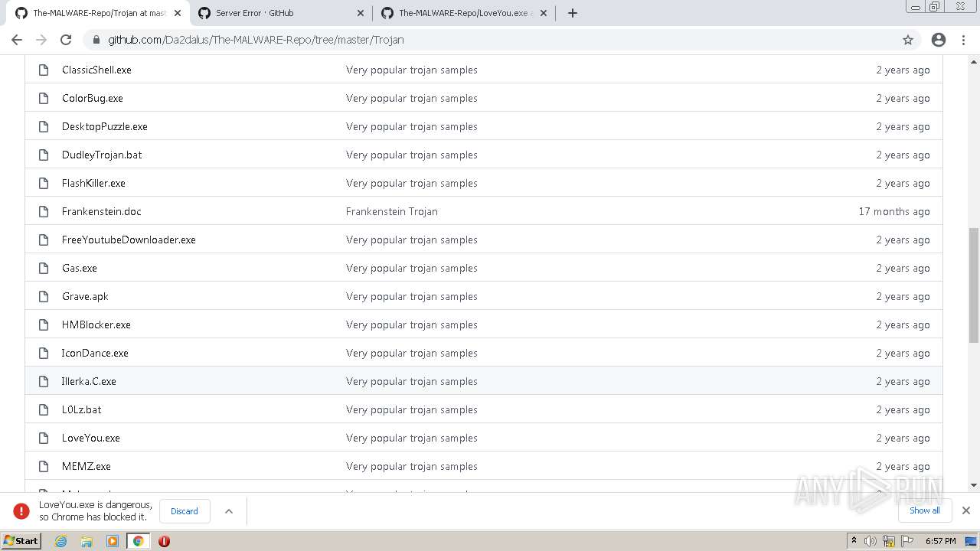This screenshot has height=551, width=980.
Task: Open the Chrome profile avatar icon
Action: click(939, 40)
